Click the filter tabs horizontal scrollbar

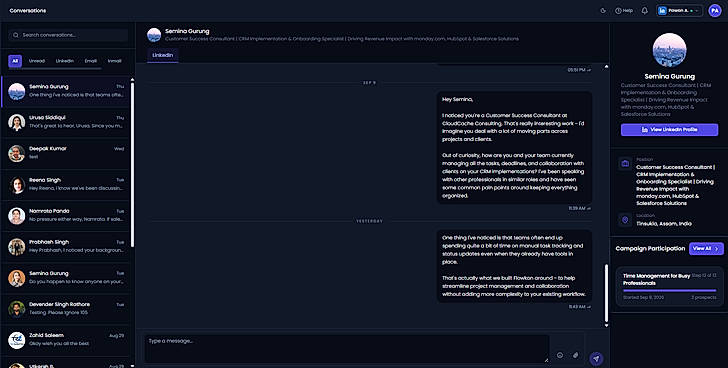(x=55, y=69)
